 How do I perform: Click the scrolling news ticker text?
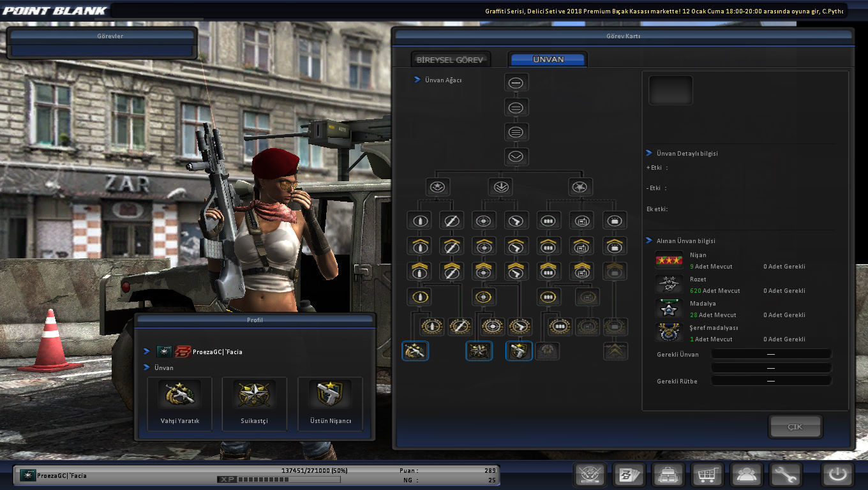[x=664, y=11]
